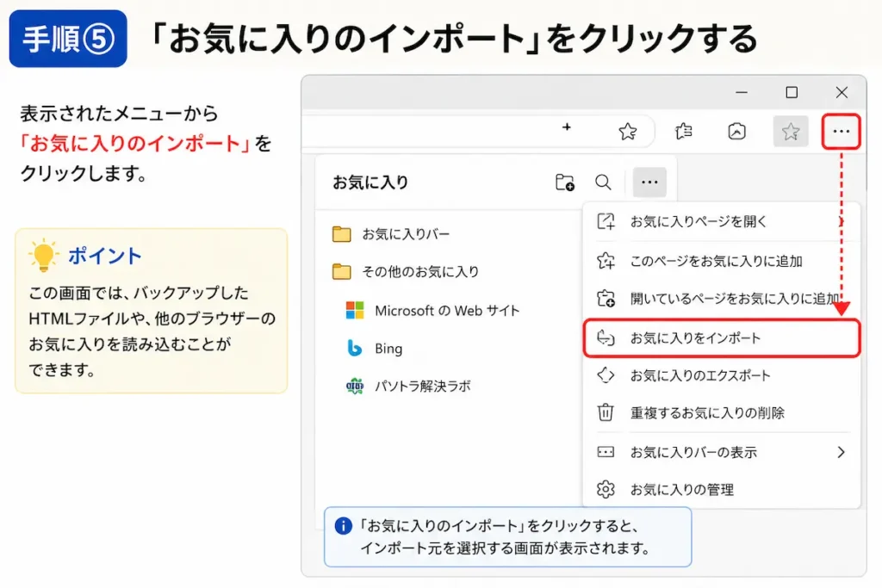The image size is (882, 588).
Task: Expand the お気に入りバーの表示 submenu arrow
Action: (841, 452)
